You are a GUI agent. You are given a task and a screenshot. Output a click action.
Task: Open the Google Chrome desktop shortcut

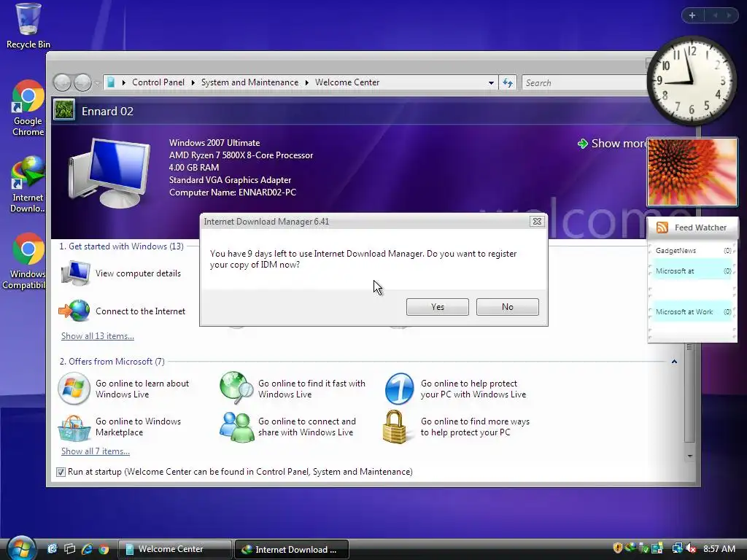pyautogui.click(x=28, y=109)
